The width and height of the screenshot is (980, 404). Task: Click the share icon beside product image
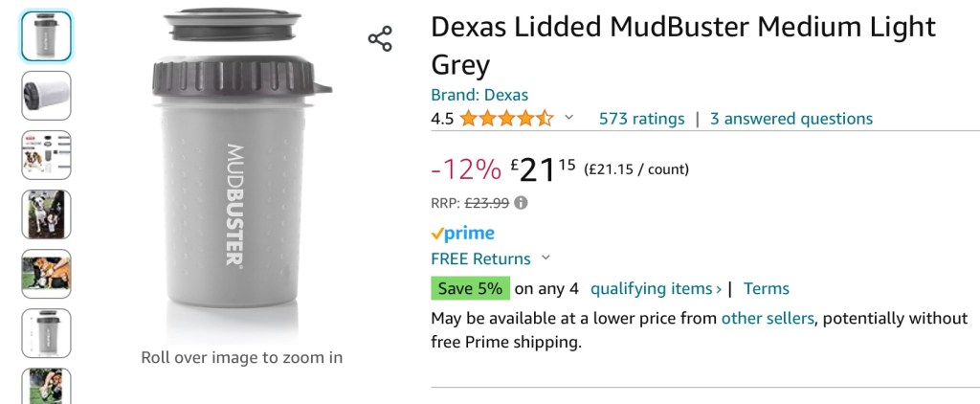(x=380, y=39)
